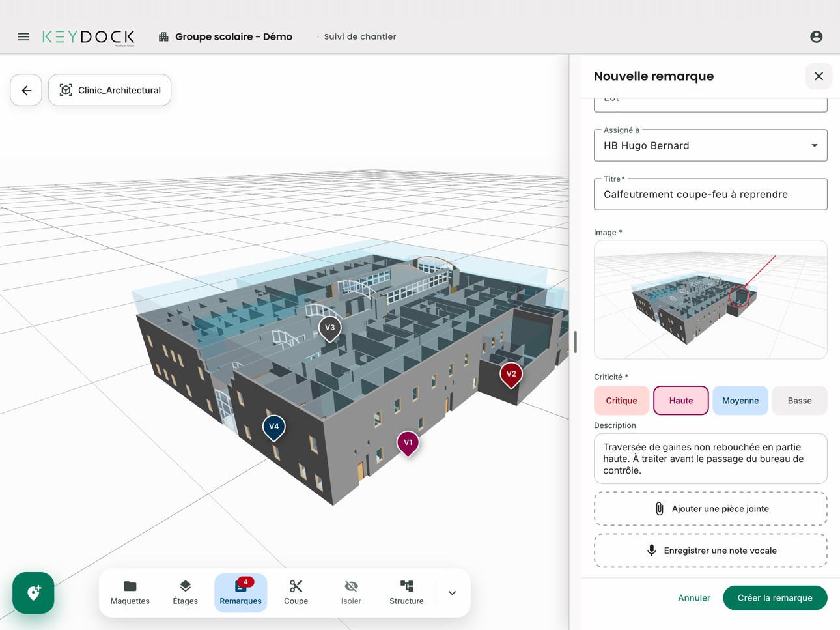
Task: Click Enregistrer une note vocale
Action: pyautogui.click(x=710, y=551)
